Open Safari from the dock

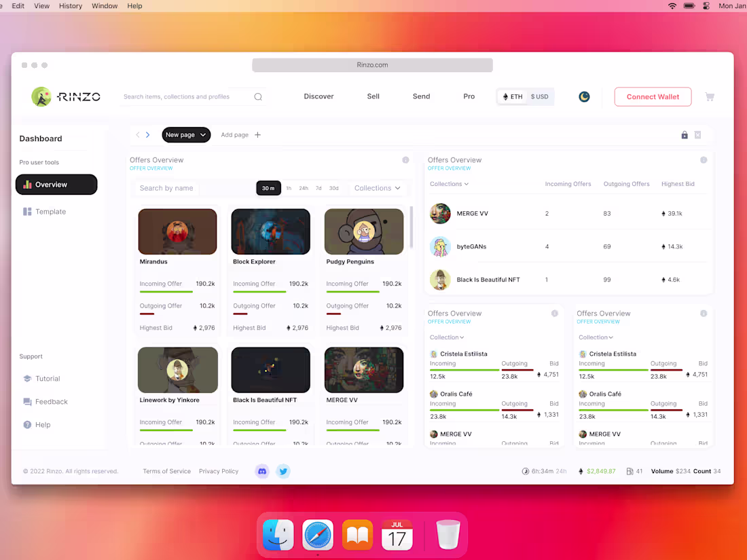point(318,535)
